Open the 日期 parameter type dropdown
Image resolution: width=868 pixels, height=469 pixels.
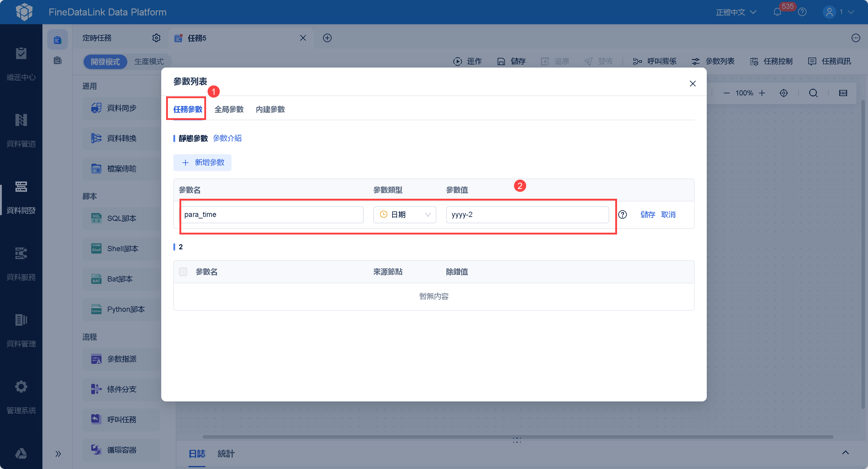coord(404,215)
